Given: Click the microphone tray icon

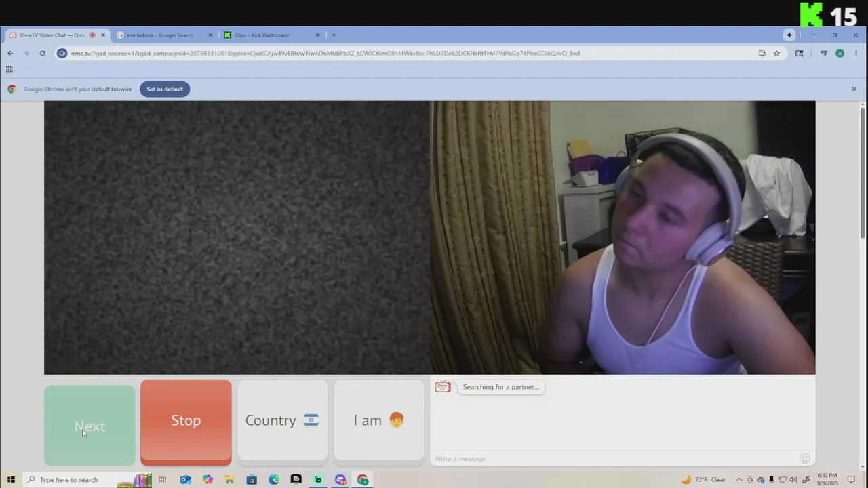Looking at the screenshot, I should pyautogui.click(x=772, y=480).
